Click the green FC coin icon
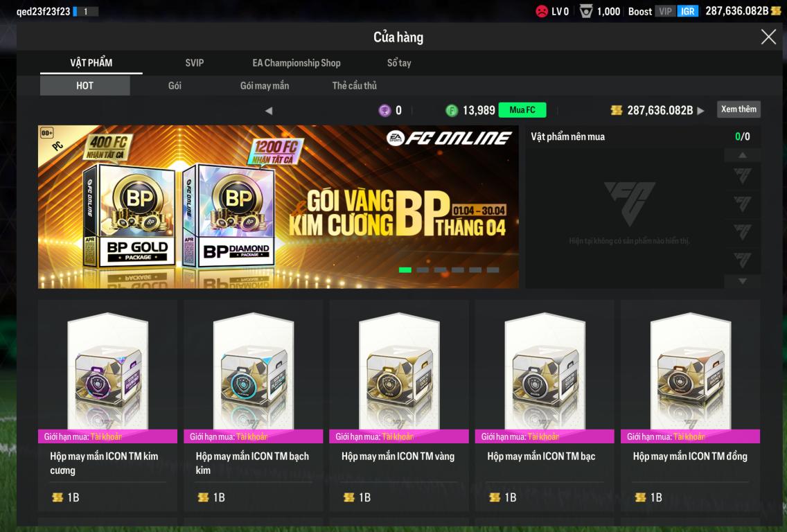The width and height of the screenshot is (787, 532). tap(452, 110)
